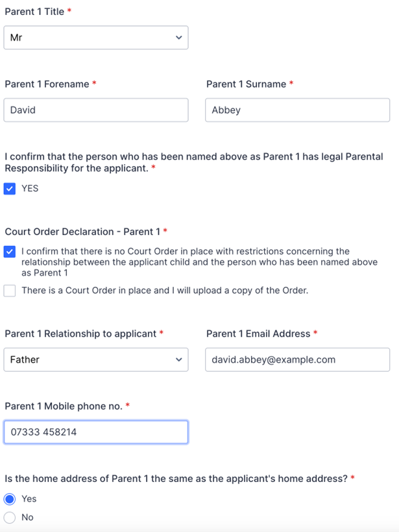This screenshot has height=532, width=399.
Task: Click the Forename field containing David
Action: pos(96,110)
